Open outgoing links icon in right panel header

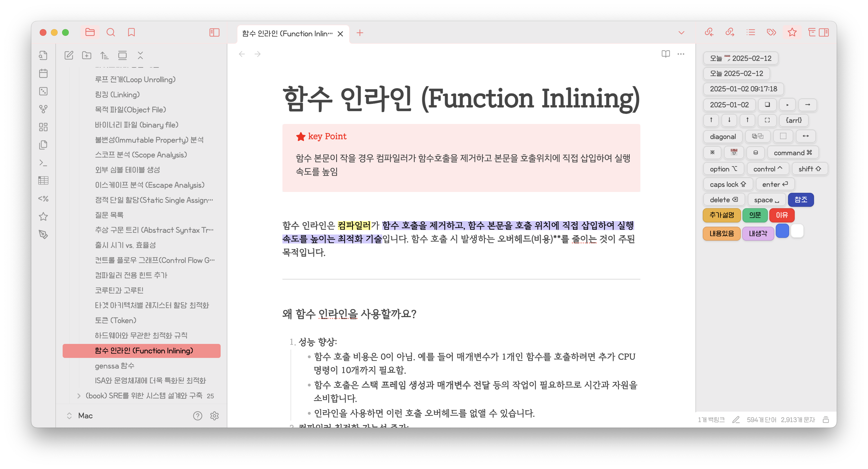[730, 32]
